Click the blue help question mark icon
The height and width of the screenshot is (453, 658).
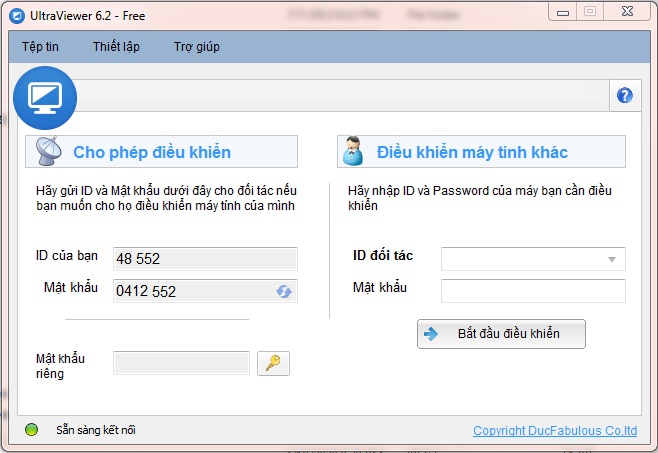click(x=625, y=96)
